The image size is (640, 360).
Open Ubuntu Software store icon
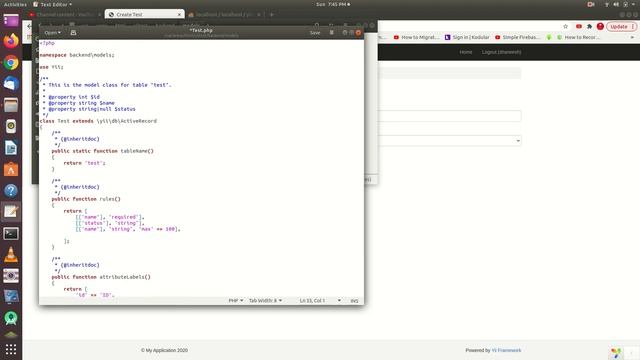pos(11,169)
